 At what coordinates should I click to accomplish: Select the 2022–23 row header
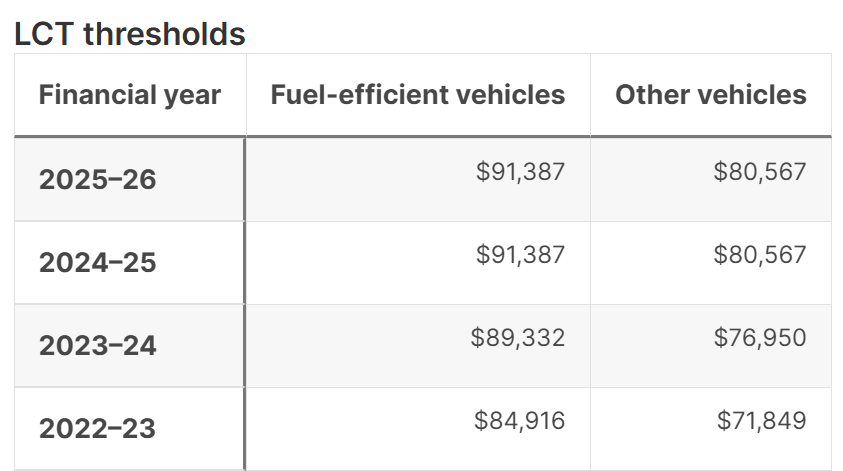click(x=98, y=429)
